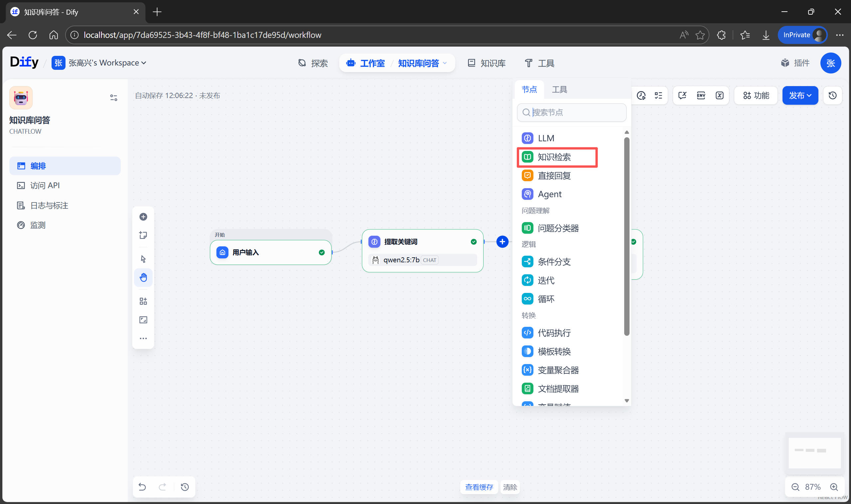The height and width of the screenshot is (504, 851).
Task: Select the pointer mode tool
Action: tap(143, 259)
